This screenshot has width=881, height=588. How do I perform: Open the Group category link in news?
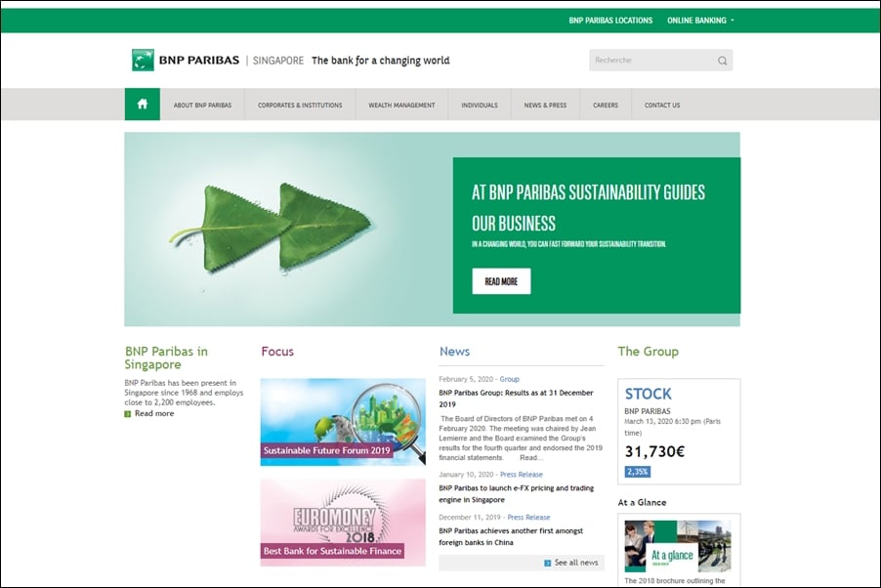(x=510, y=379)
